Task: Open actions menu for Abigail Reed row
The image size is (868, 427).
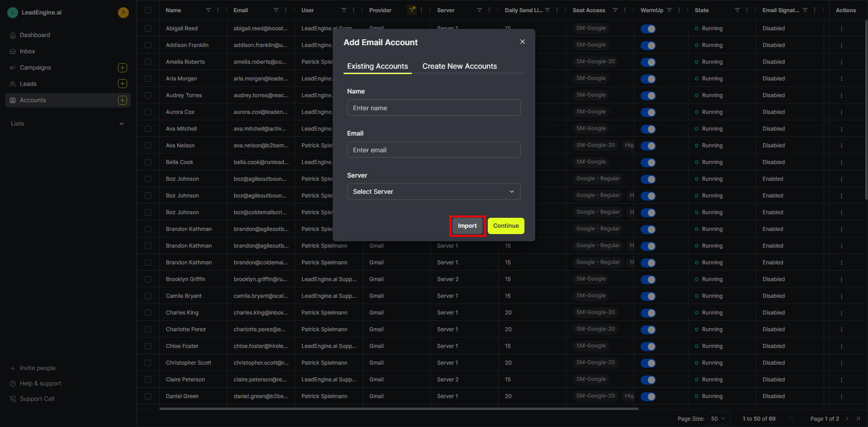Action: pos(841,28)
